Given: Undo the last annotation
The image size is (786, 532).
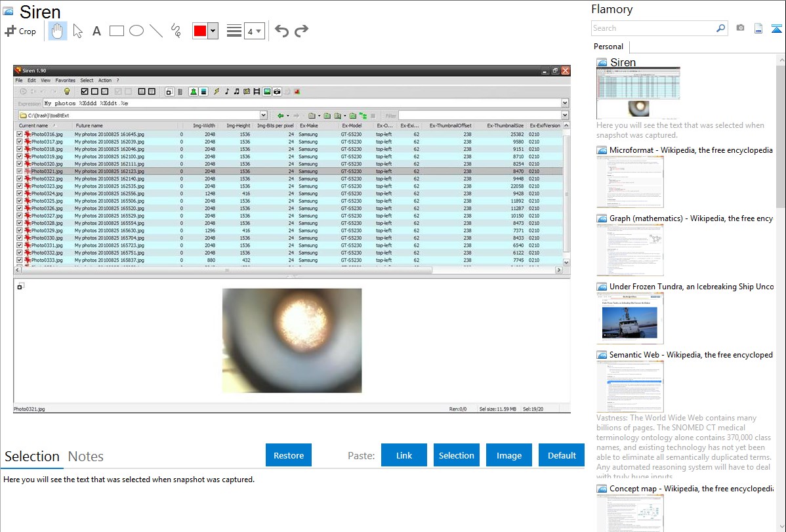Looking at the screenshot, I should [x=281, y=31].
